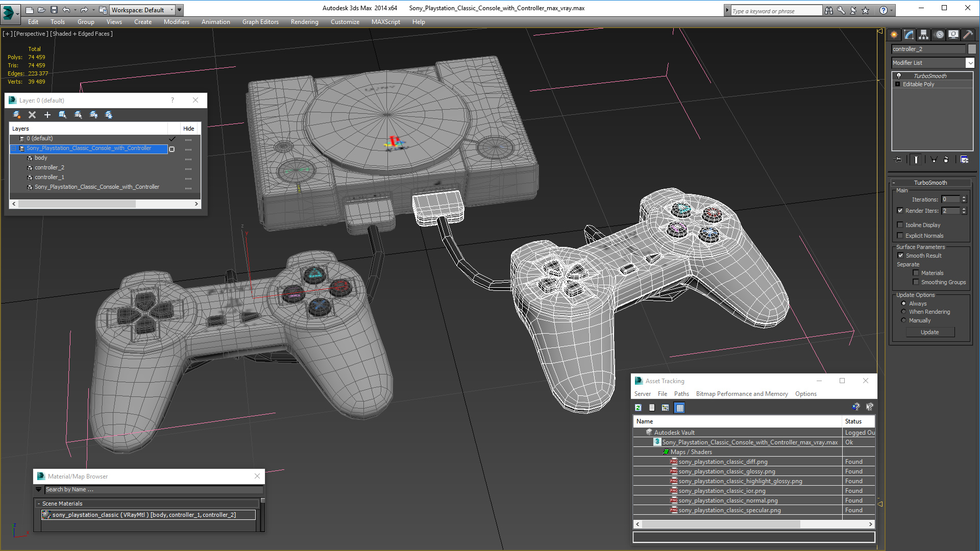Click the binoculars search icon

(x=829, y=10)
